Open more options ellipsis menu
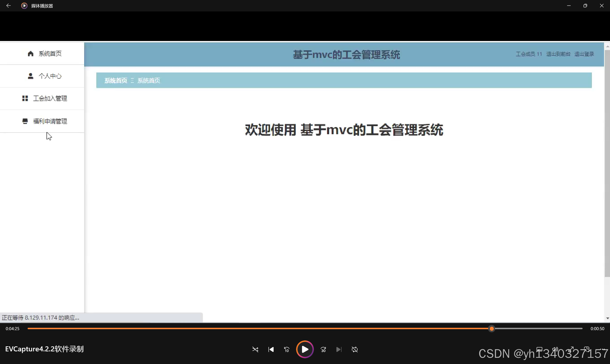The image size is (610, 364). point(602,349)
